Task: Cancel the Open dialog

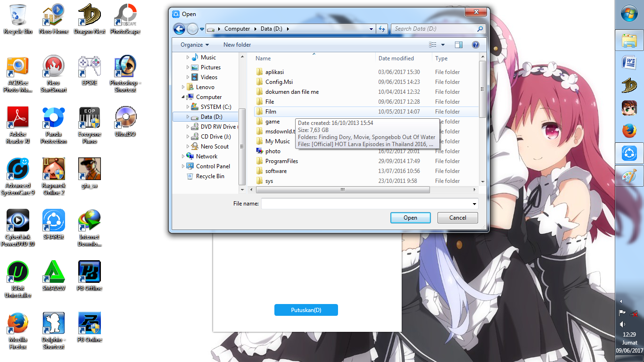Action: coord(457,218)
